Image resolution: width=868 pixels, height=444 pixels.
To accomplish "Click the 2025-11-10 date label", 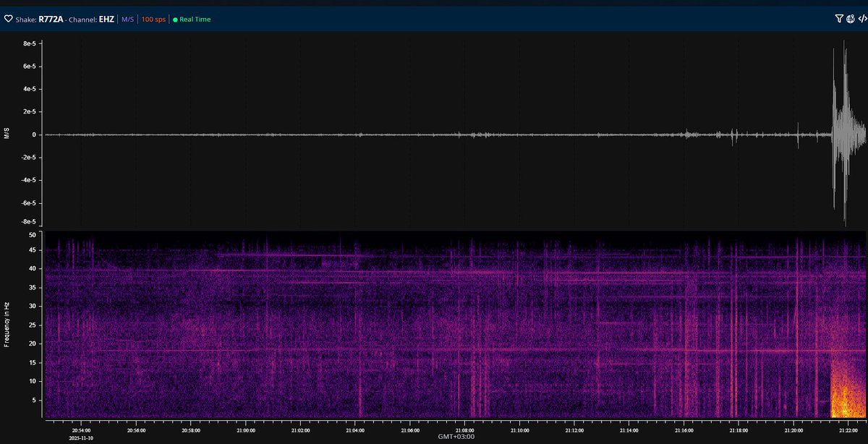I will [81, 437].
